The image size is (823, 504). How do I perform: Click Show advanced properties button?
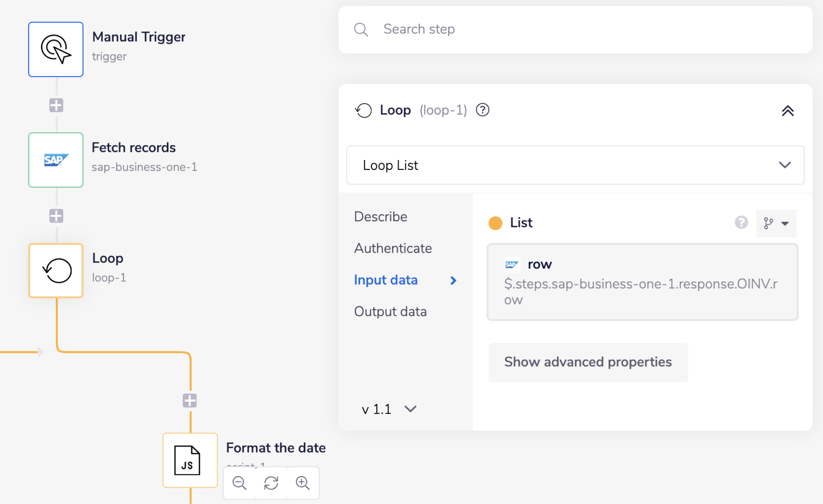coord(588,362)
